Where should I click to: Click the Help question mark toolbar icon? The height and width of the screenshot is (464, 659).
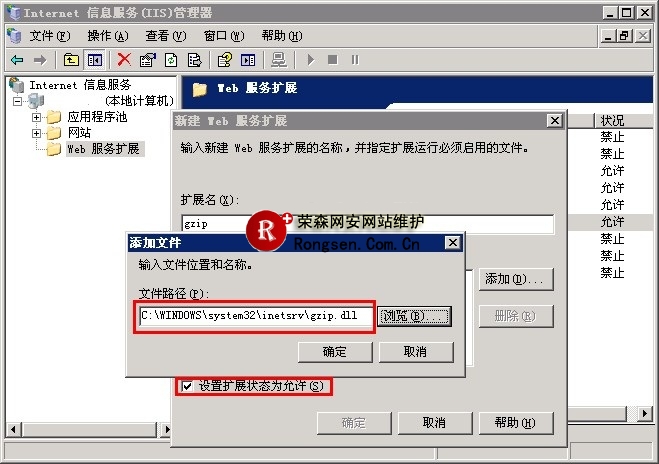(x=225, y=60)
